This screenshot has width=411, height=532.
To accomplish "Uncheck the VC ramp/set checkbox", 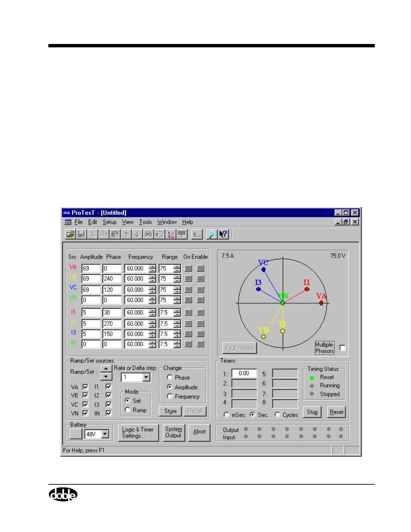I will (x=85, y=404).
